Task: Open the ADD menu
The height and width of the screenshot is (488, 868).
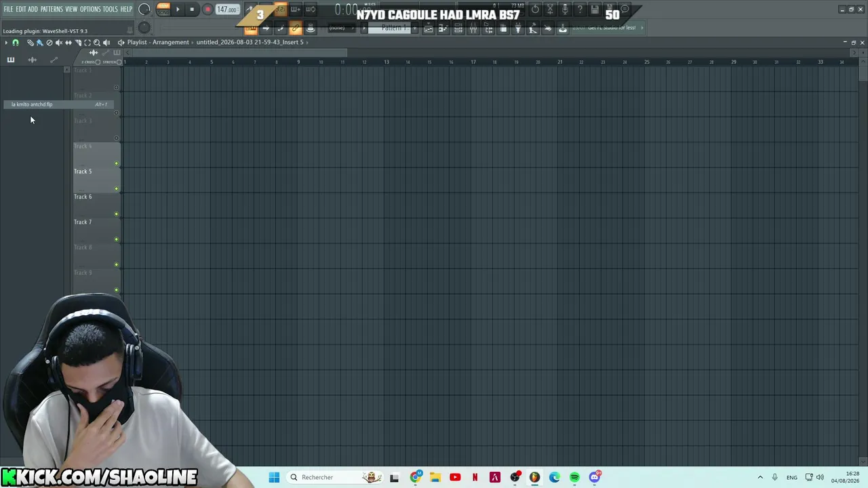Action: [33, 9]
